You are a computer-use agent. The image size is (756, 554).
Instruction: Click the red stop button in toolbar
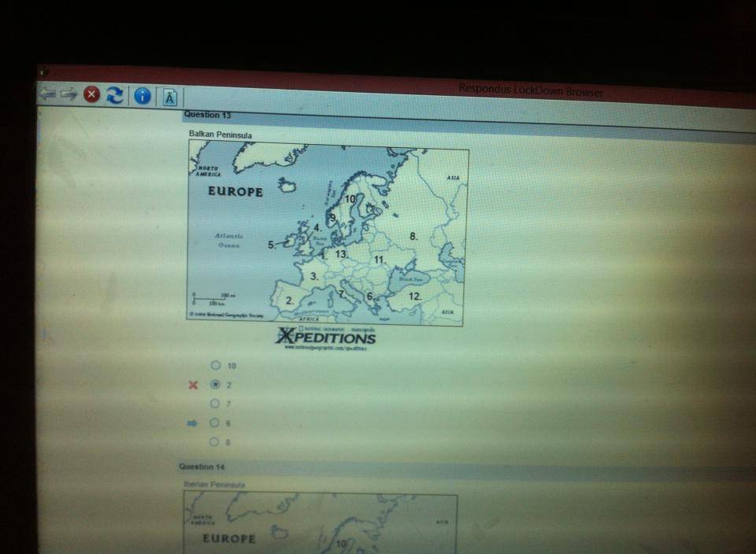pyautogui.click(x=91, y=94)
